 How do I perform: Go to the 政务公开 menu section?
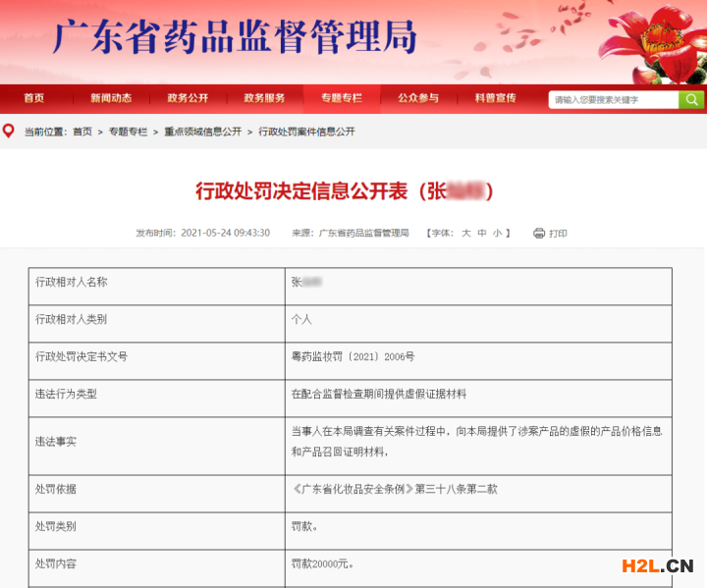(x=188, y=98)
